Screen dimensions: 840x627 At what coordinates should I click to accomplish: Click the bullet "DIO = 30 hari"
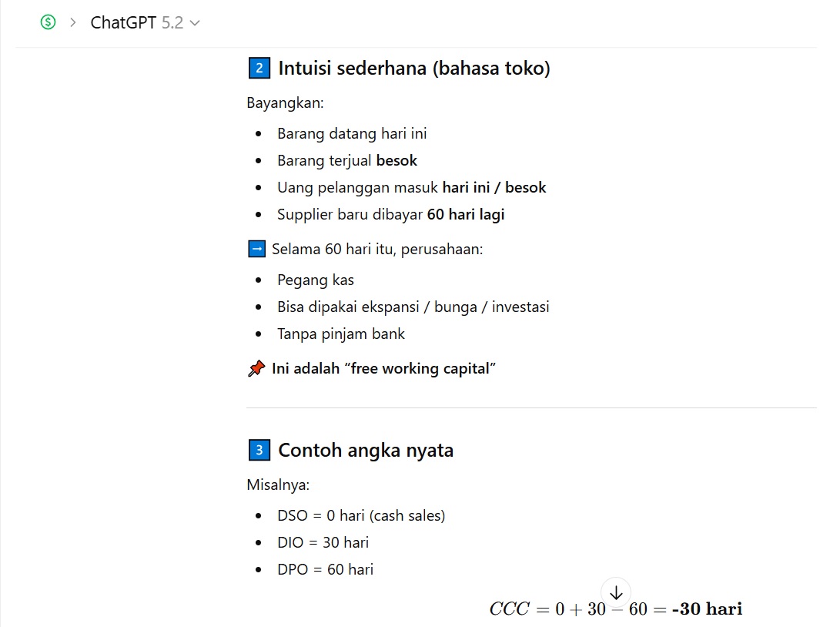[x=323, y=543]
